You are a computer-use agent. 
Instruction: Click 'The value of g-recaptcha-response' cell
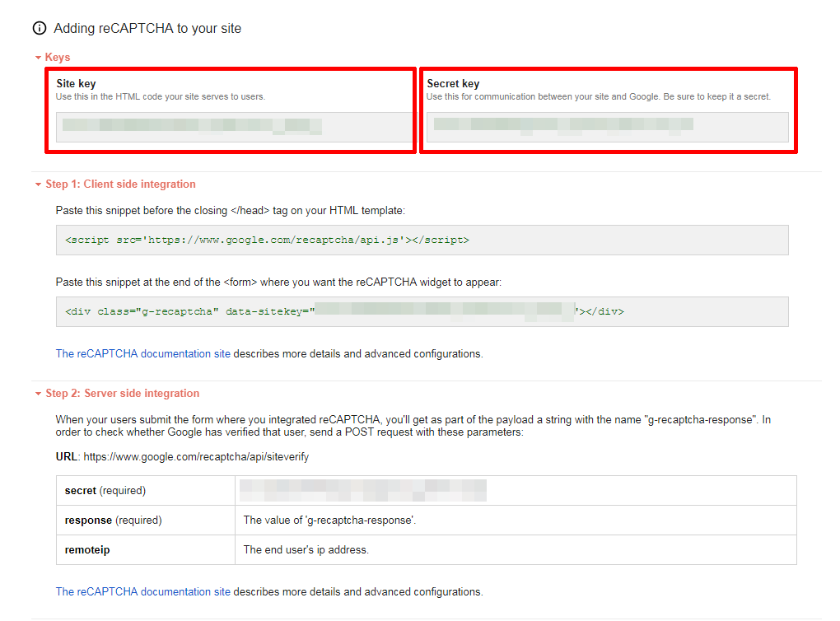(x=516, y=521)
